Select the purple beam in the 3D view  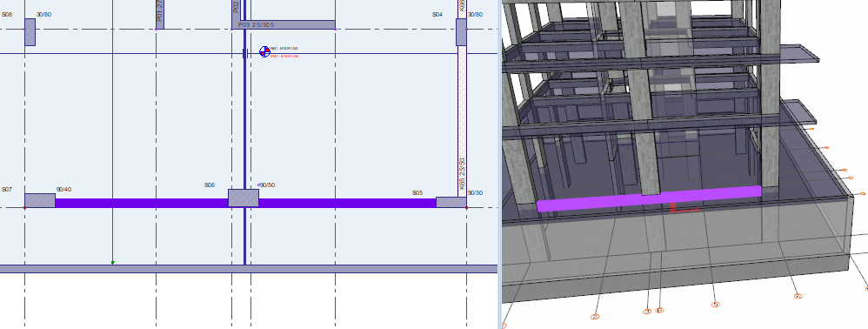pyautogui.click(x=649, y=198)
